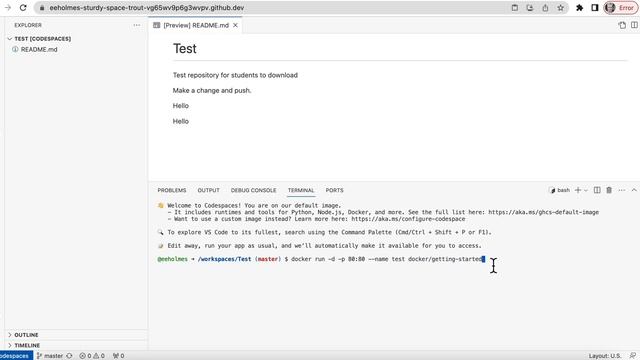This screenshot has height=360, width=640.
Task: Open terminal panel more actions ellipsis
Action: (622, 190)
